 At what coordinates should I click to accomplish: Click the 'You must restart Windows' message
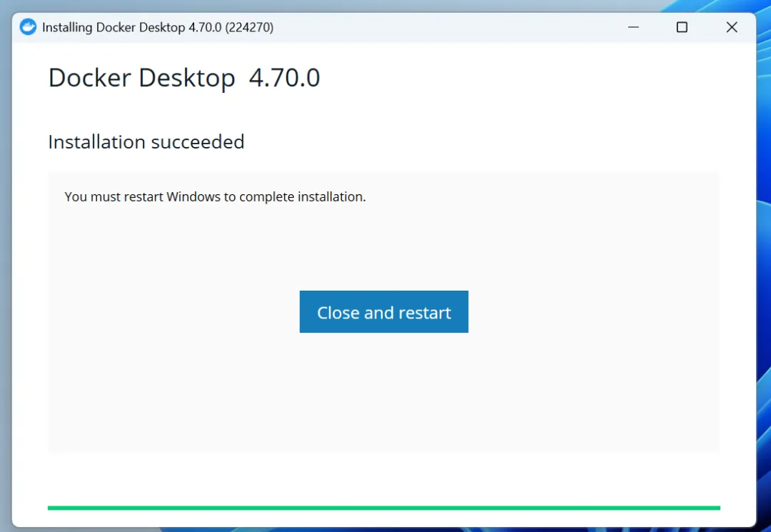[x=216, y=196]
